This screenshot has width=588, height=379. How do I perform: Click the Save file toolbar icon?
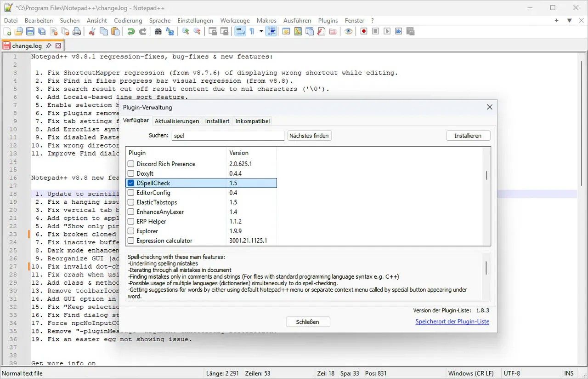[x=30, y=32]
